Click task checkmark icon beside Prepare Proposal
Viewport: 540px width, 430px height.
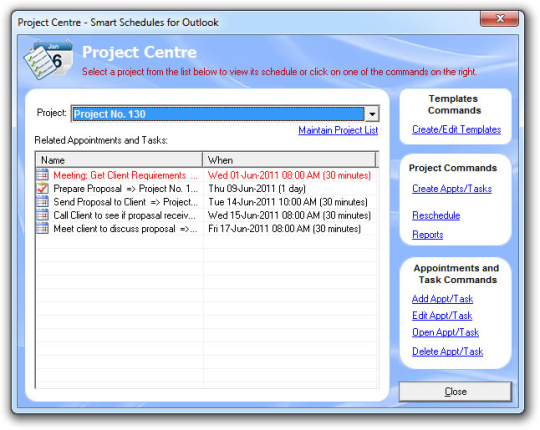(42, 188)
